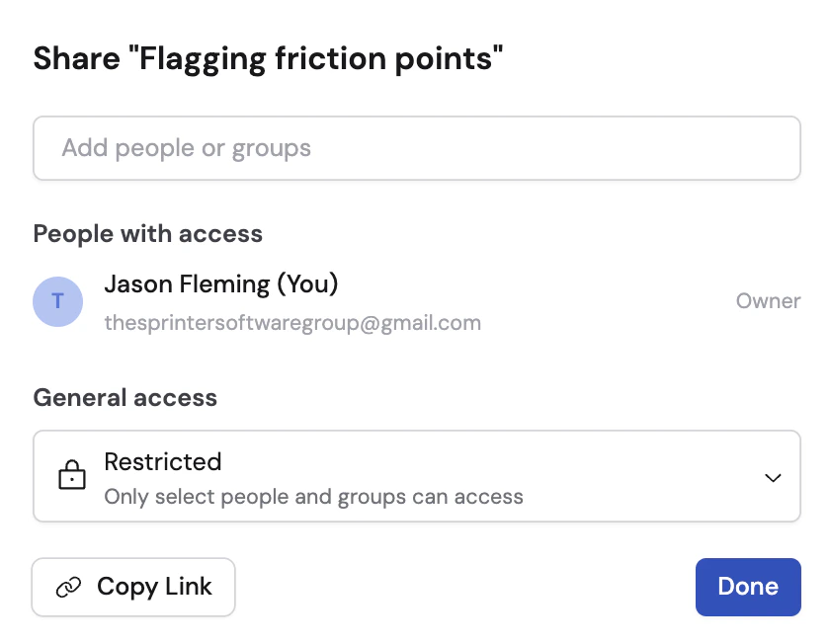Image resolution: width=830 pixels, height=644 pixels.
Task: Click the Done button
Action: tap(748, 586)
